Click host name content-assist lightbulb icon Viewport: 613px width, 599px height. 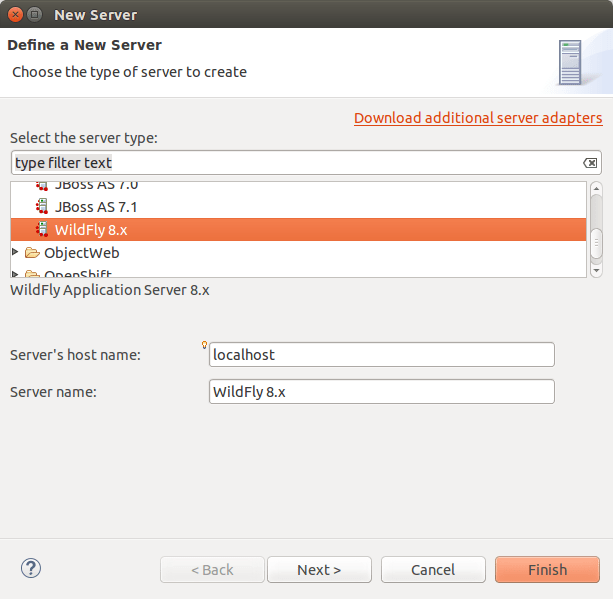click(x=204, y=345)
